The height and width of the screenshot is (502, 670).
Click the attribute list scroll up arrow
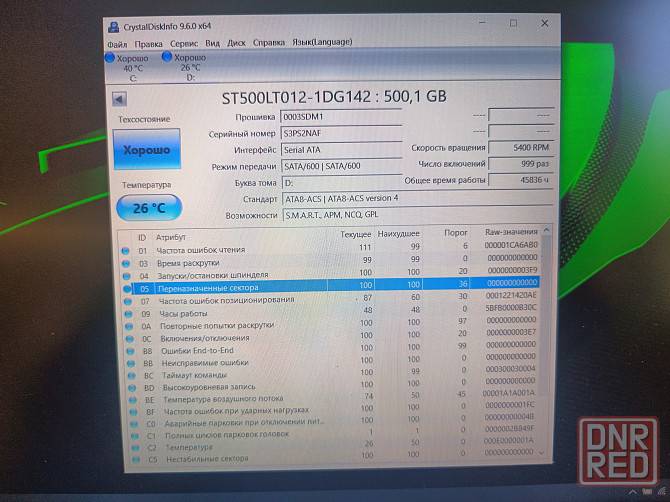coord(546,230)
